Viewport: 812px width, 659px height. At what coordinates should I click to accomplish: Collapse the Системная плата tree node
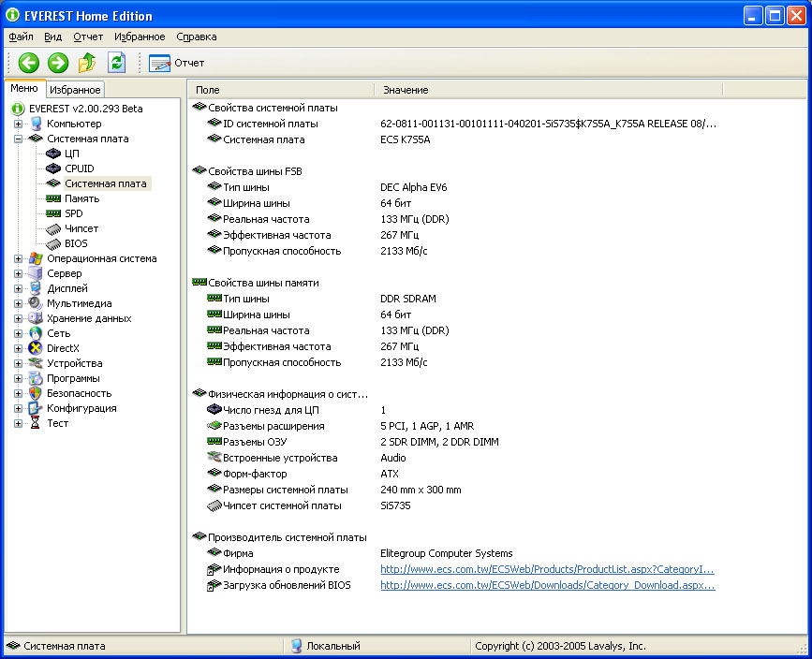18,139
